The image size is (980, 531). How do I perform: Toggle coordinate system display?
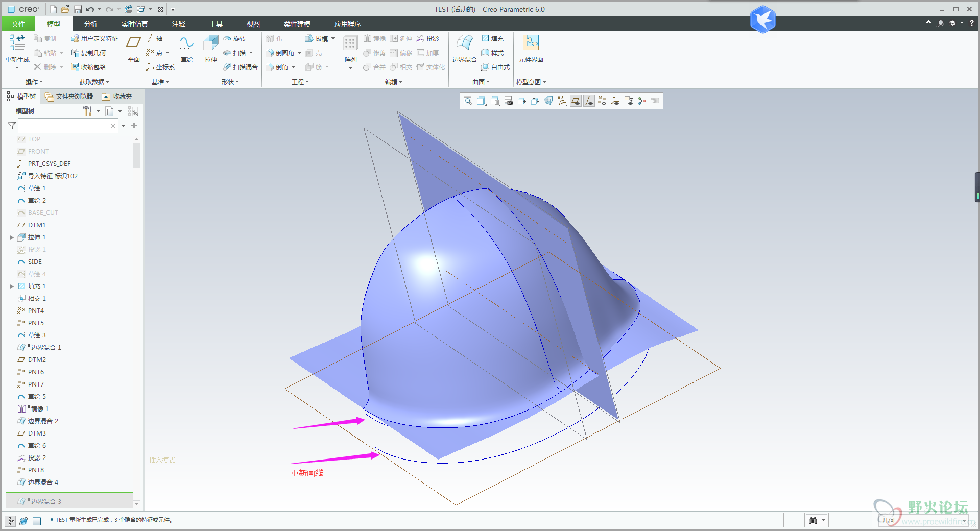pyautogui.click(x=615, y=101)
